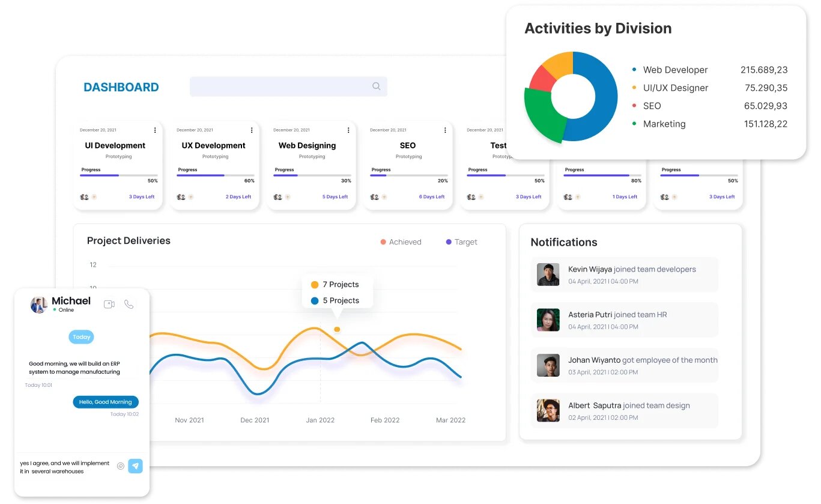This screenshot has height=504, width=821.
Task: Send the typed chat message
Action: 135,466
